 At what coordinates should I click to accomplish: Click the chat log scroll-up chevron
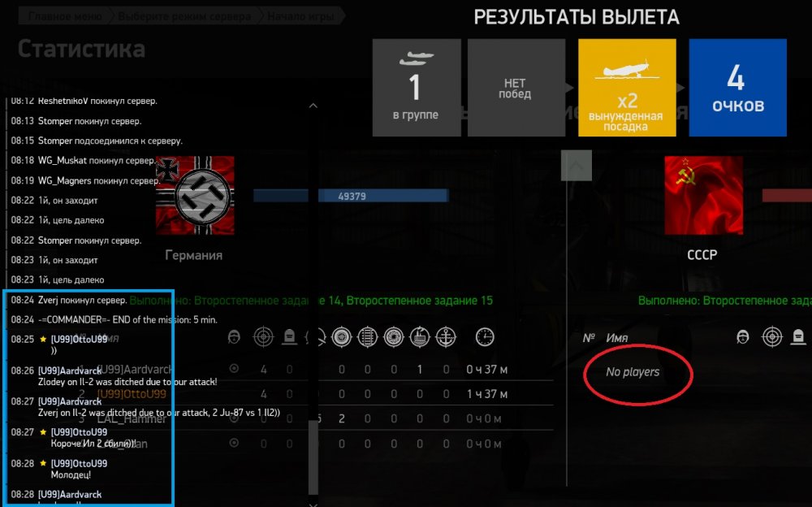coord(313,106)
